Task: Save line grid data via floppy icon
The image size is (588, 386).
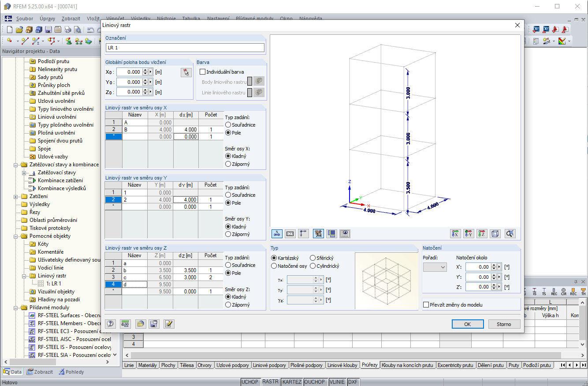Action: (x=154, y=324)
